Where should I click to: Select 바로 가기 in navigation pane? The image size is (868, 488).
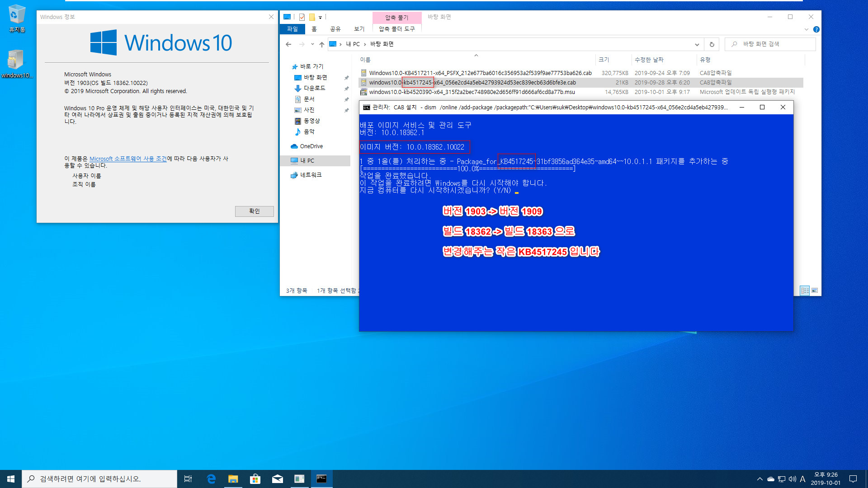[x=311, y=66]
